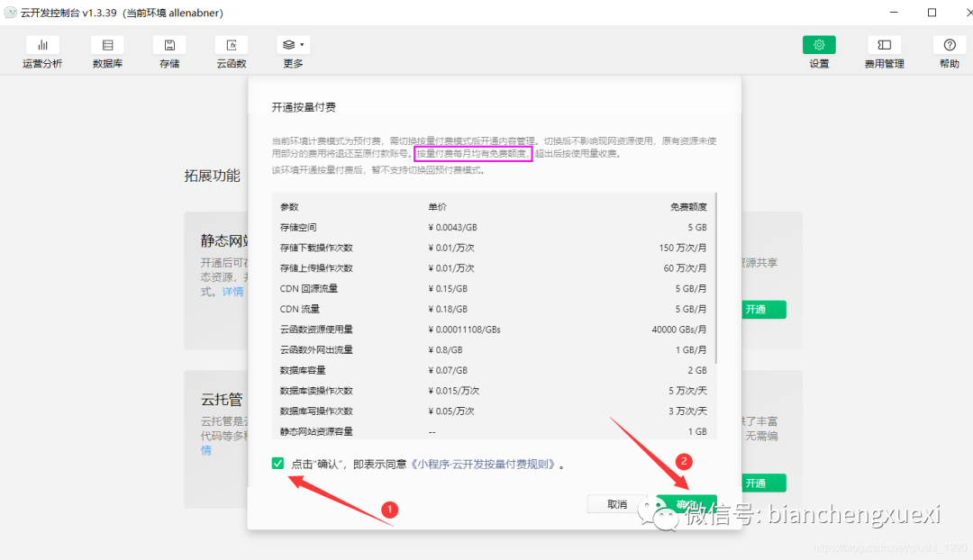Image resolution: width=973 pixels, height=560 pixels.
Task: Click the 开通按量付费 dialog title
Action: click(x=304, y=107)
